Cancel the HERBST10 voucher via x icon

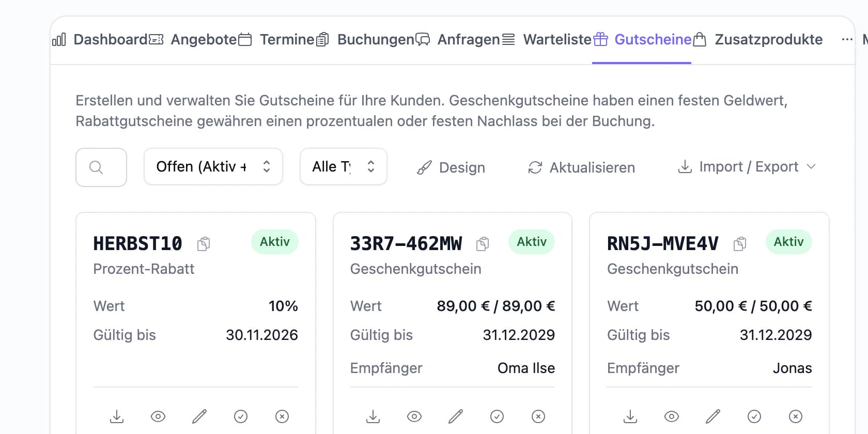pos(282,416)
